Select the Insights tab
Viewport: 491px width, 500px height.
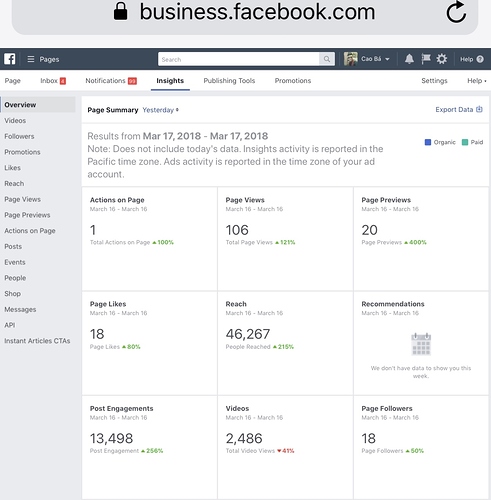[170, 81]
